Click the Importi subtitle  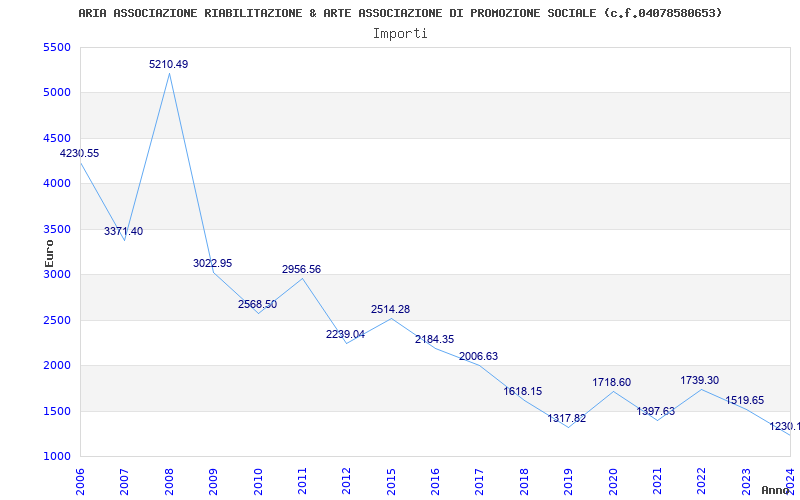click(400, 33)
